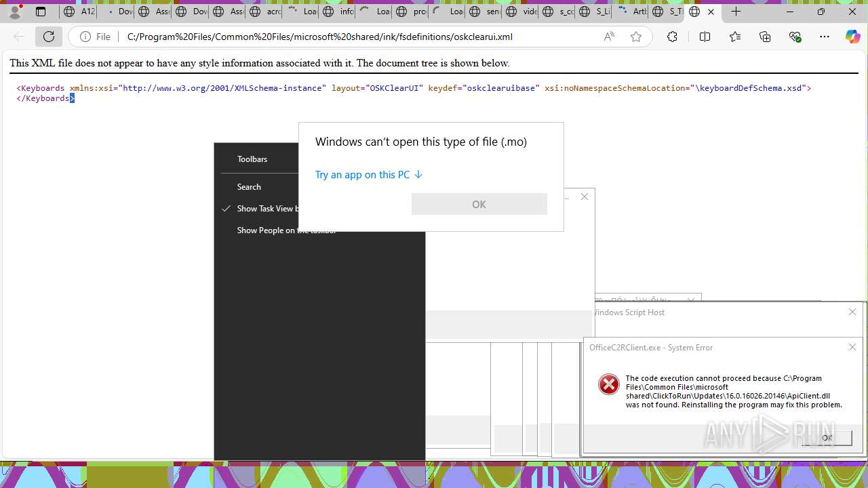Click the browser Back arrow
The height and width of the screenshot is (488, 868).
click(19, 37)
